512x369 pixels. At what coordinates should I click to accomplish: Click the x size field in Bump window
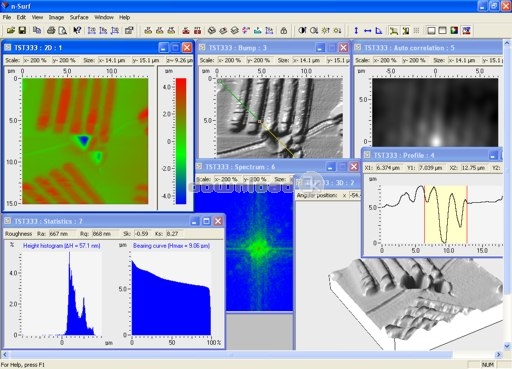coord(308,60)
